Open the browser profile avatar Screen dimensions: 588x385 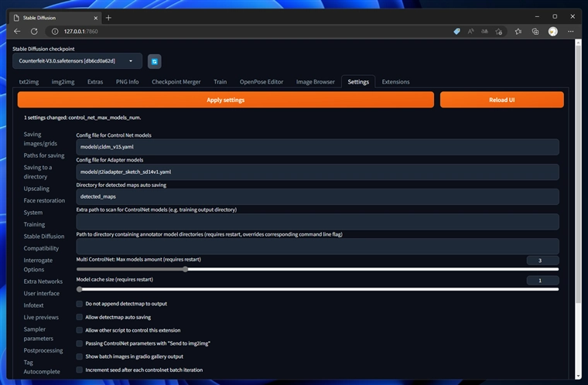[x=552, y=32]
